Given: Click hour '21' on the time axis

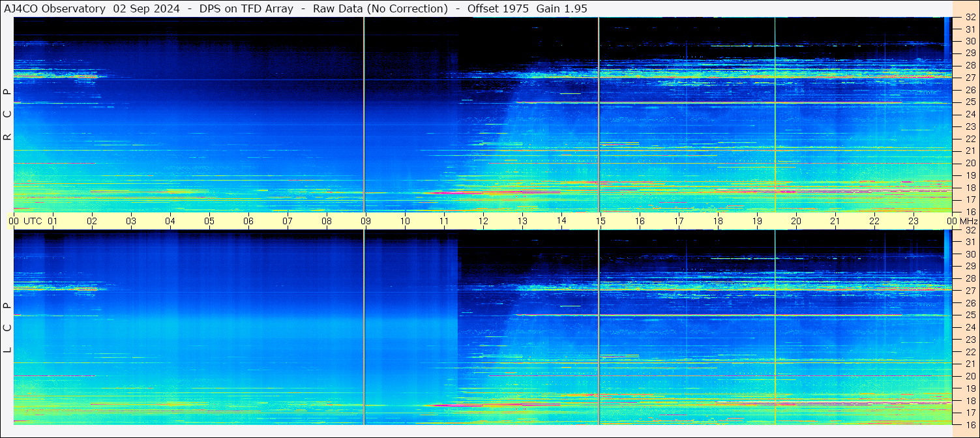Looking at the screenshot, I should [x=835, y=221].
